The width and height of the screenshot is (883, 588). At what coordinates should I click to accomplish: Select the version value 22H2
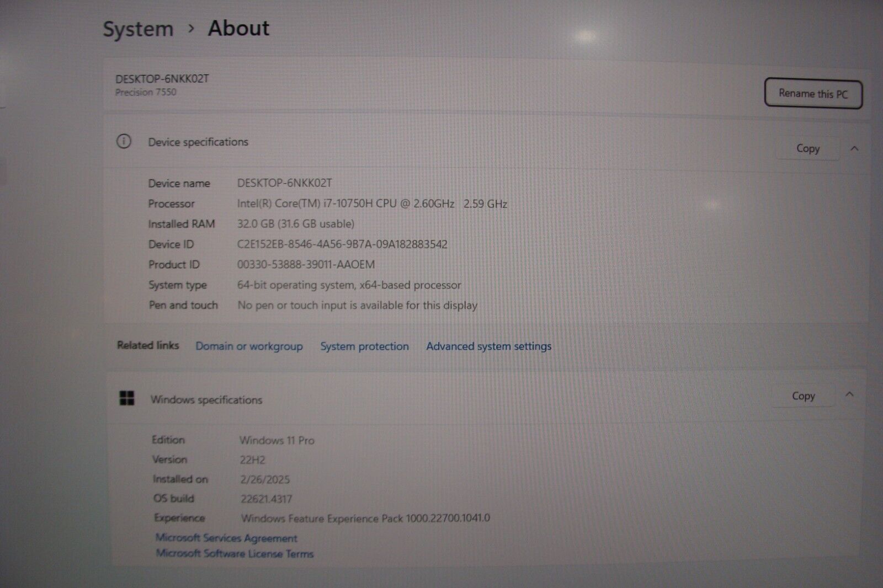(252, 459)
